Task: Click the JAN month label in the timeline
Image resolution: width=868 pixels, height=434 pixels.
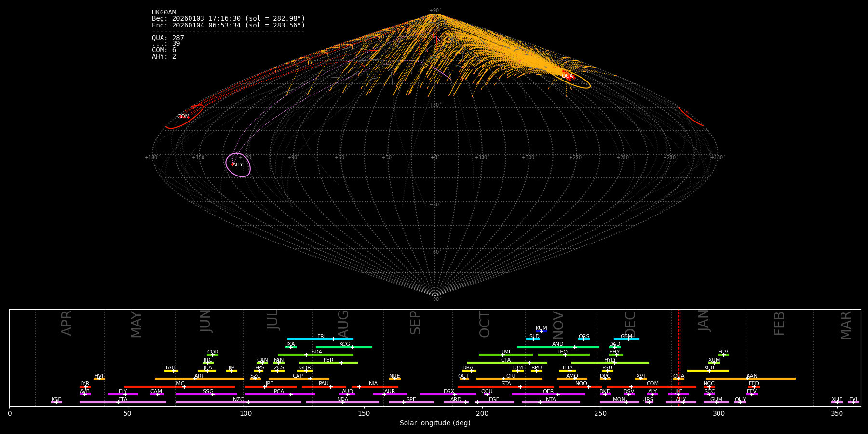Action: [704, 321]
